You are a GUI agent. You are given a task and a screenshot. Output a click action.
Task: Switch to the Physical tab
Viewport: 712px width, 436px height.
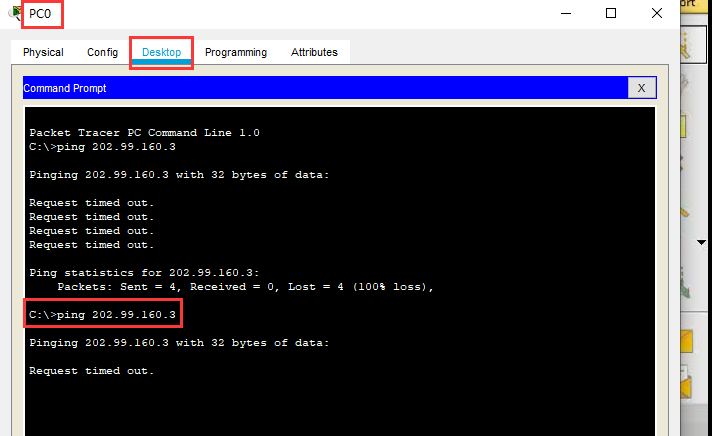[43, 52]
